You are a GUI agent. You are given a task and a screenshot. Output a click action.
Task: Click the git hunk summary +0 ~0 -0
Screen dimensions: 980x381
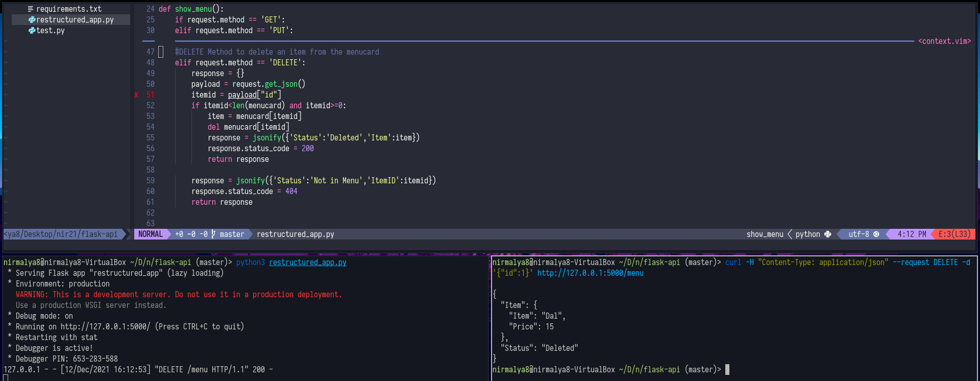point(191,234)
